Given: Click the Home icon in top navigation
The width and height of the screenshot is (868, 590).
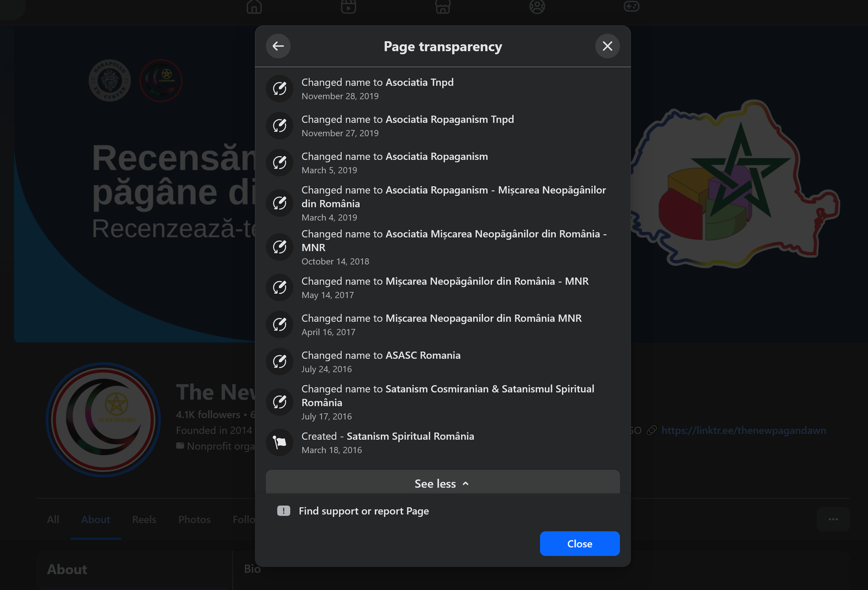Looking at the screenshot, I should [x=254, y=7].
